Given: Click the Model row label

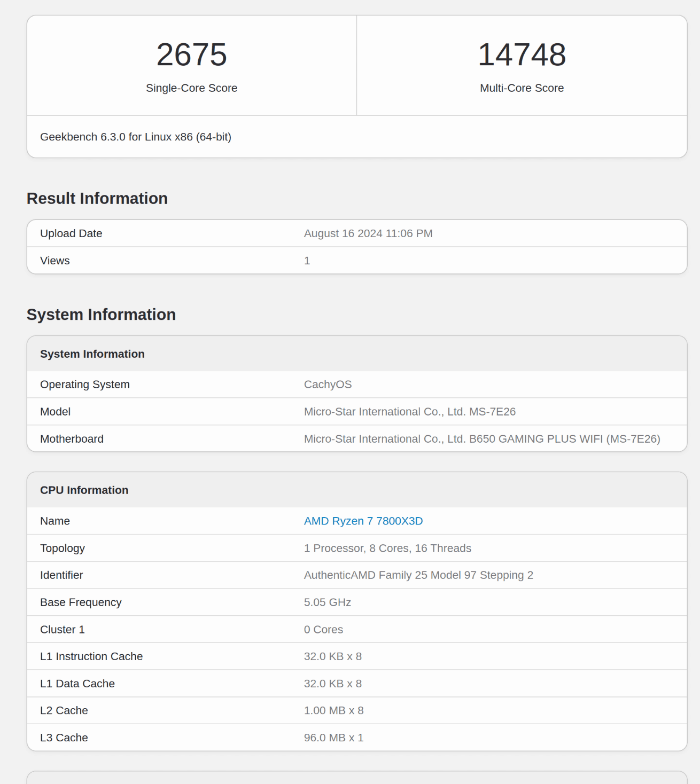Looking at the screenshot, I should (x=56, y=412).
